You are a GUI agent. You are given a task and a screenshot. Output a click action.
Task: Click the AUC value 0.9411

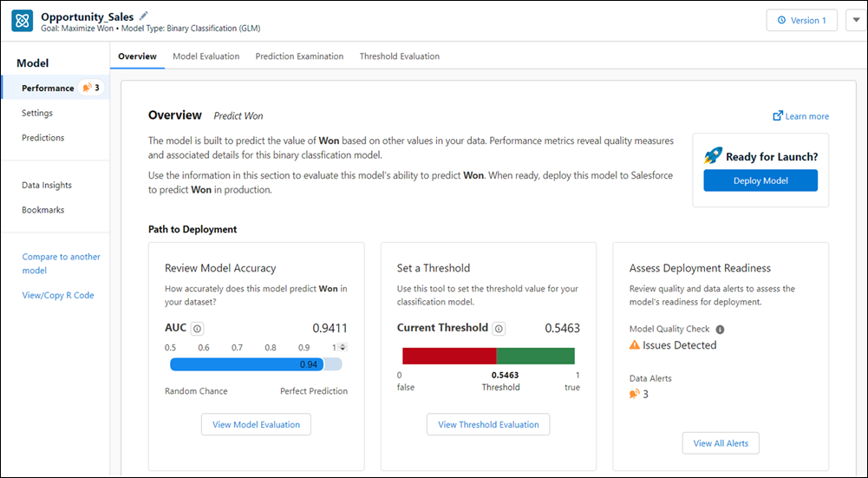(330, 328)
